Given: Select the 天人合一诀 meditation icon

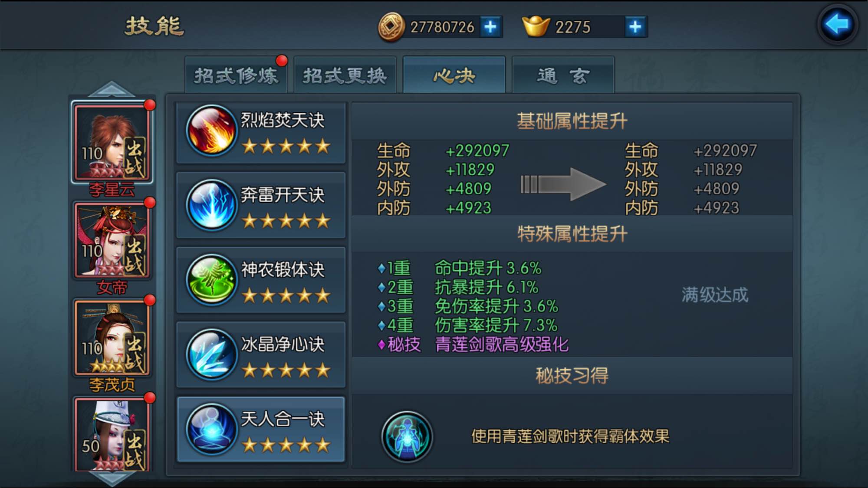Looking at the screenshot, I should pyautogui.click(x=211, y=429).
